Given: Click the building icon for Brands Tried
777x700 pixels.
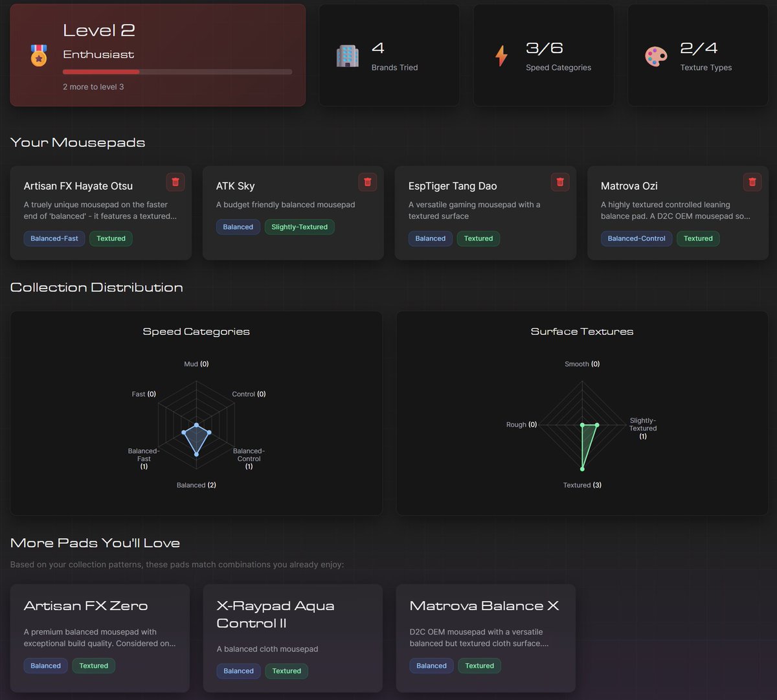Looking at the screenshot, I should [348, 56].
